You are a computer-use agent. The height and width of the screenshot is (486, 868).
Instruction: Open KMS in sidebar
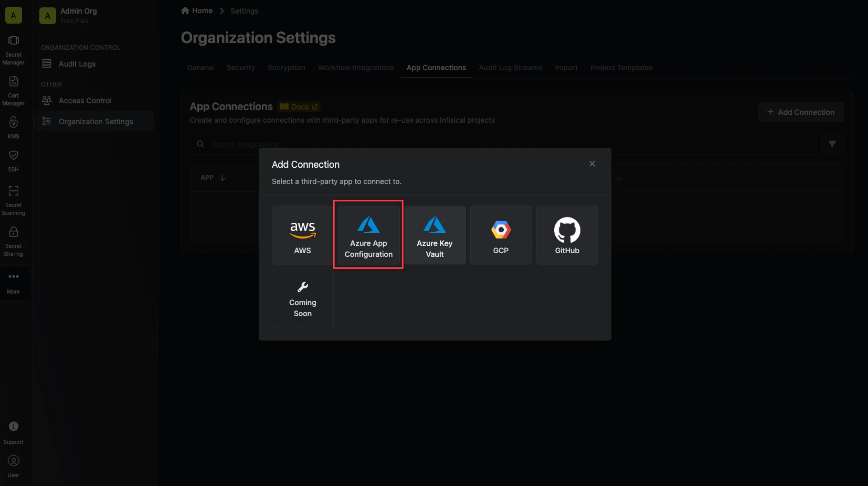14,127
